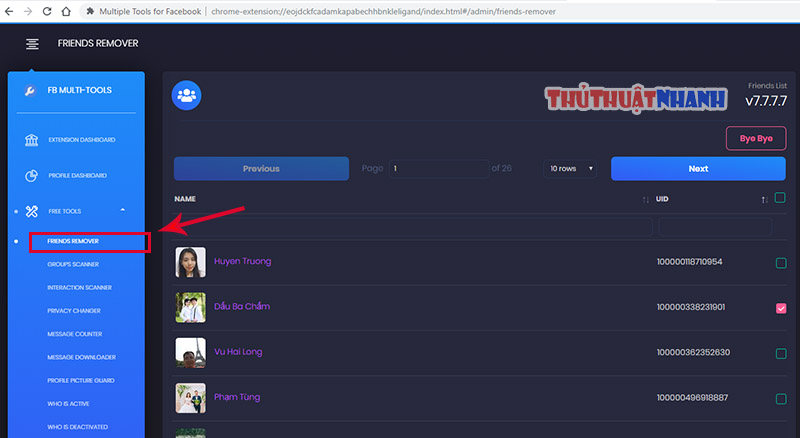Click the extension puzzle icon in address bar

(x=90, y=11)
